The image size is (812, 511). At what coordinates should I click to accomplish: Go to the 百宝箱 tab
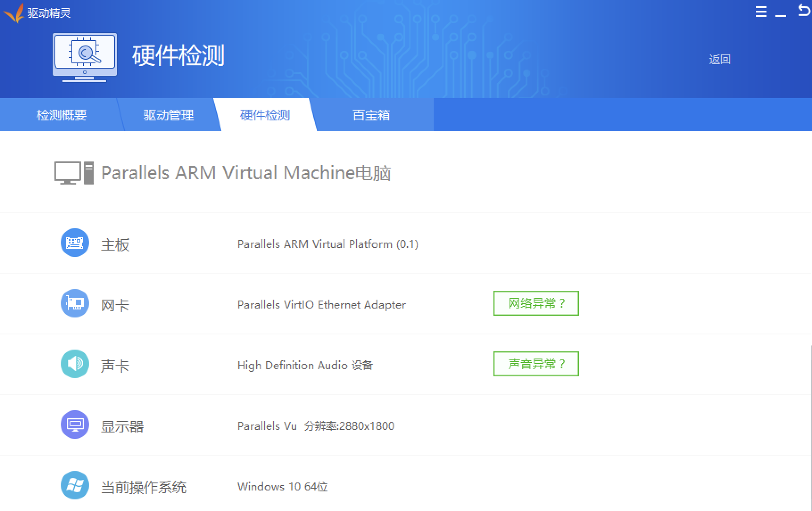click(x=371, y=115)
